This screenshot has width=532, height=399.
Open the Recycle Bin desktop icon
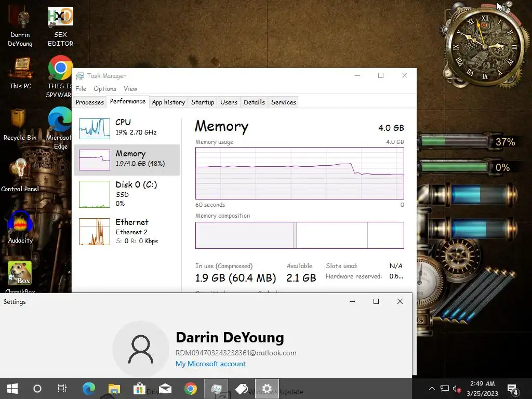click(19, 125)
